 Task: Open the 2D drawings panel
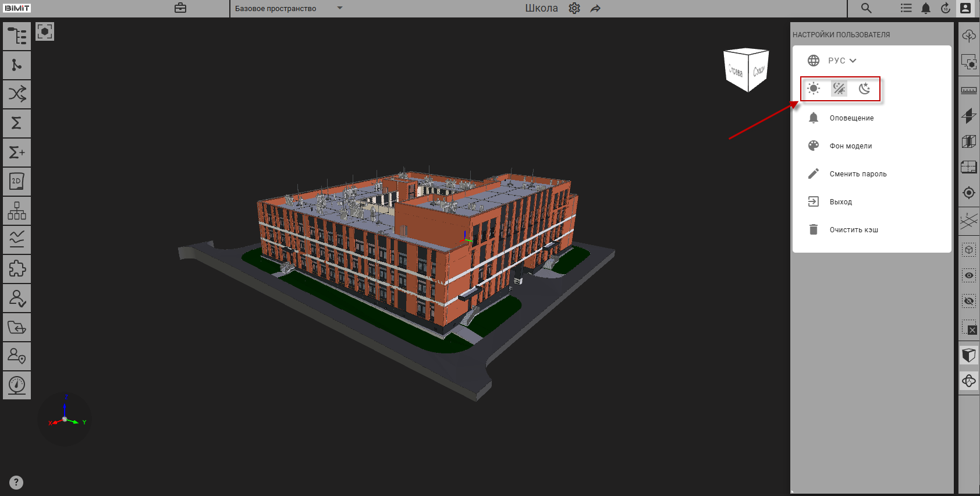tap(17, 182)
